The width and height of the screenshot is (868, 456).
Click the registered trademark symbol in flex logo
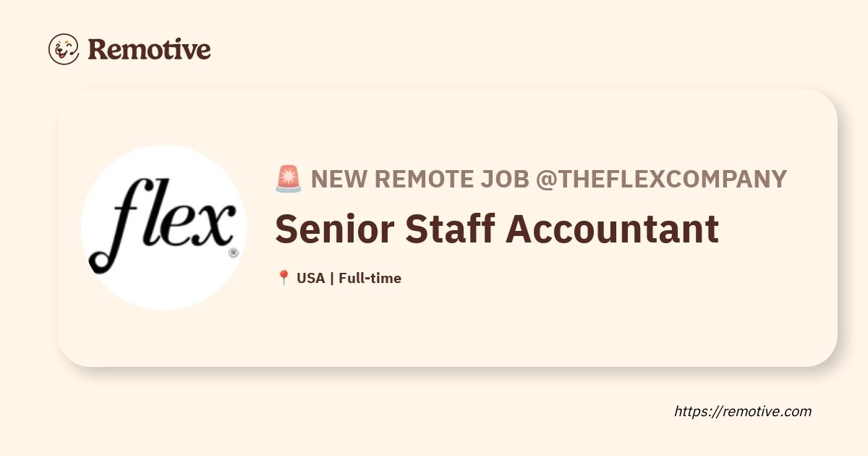(x=233, y=253)
